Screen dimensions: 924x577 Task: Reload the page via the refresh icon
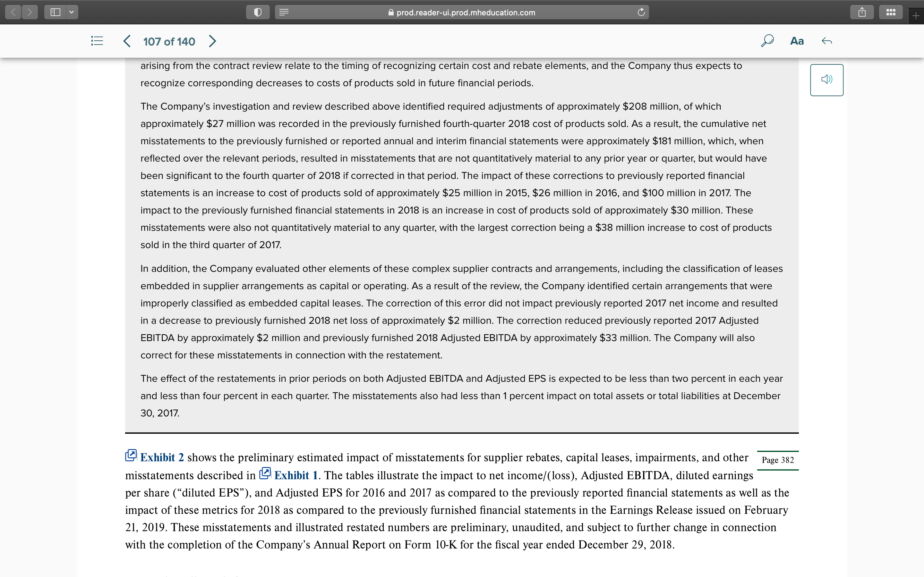(641, 12)
